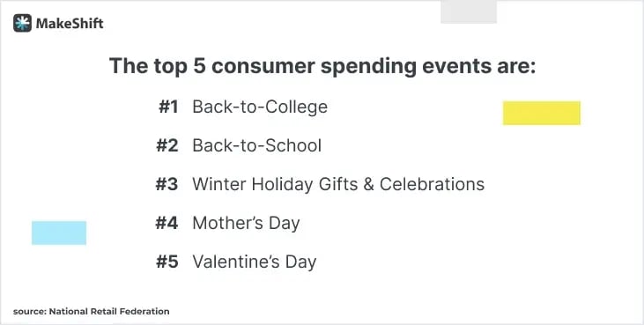Click the National Retail Federation source text

[109, 312]
